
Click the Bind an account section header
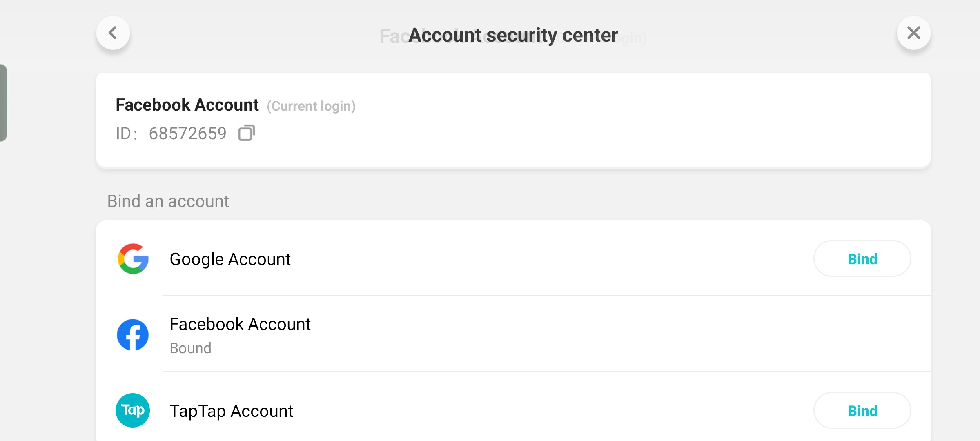click(x=168, y=201)
